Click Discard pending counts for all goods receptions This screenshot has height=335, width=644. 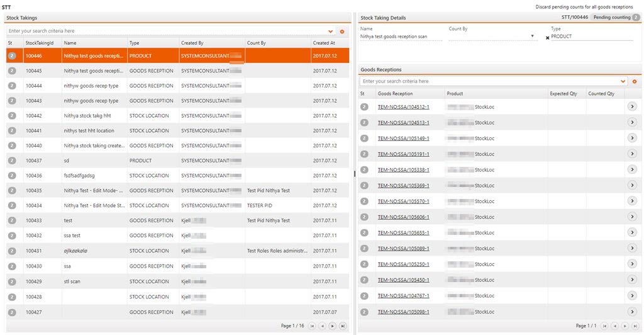(584, 7)
